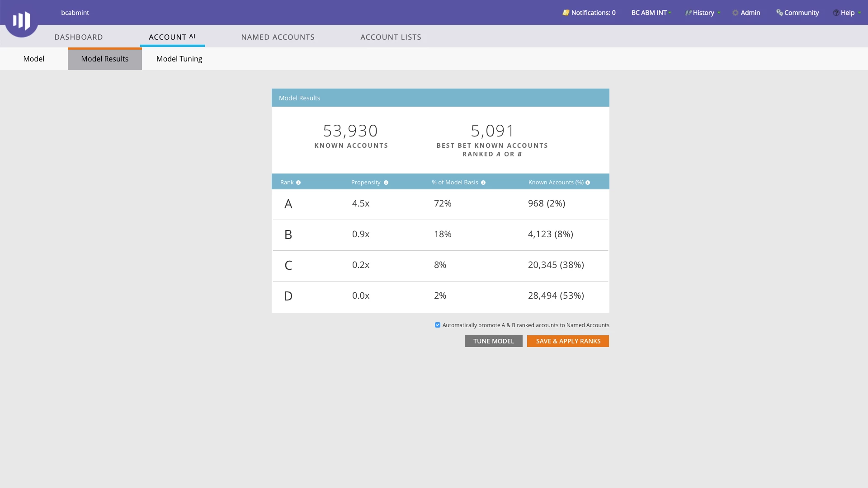Switch to the Model Tuning tab

(179, 59)
